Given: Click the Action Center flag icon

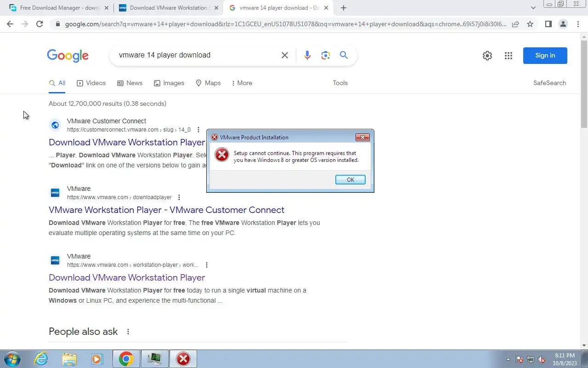Looking at the screenshot, I should click(x=520, y=359).
